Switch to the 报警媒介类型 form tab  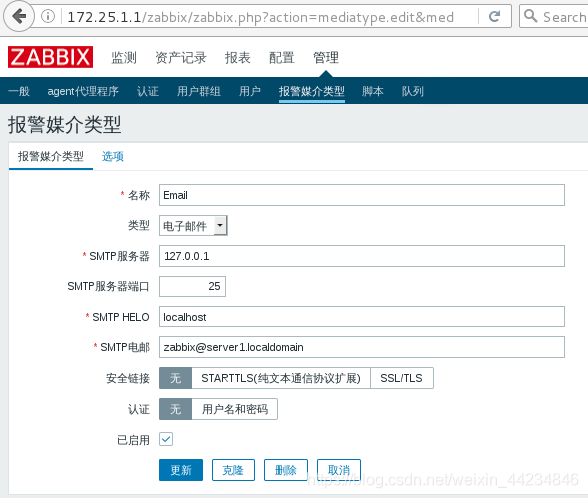[51, 156]
